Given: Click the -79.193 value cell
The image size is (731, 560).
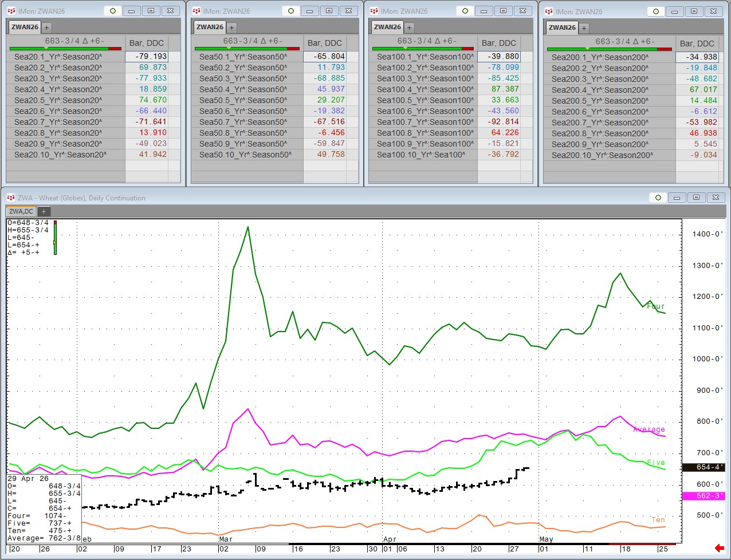Looking at the screenshot, I should click(x=147, y=57).
